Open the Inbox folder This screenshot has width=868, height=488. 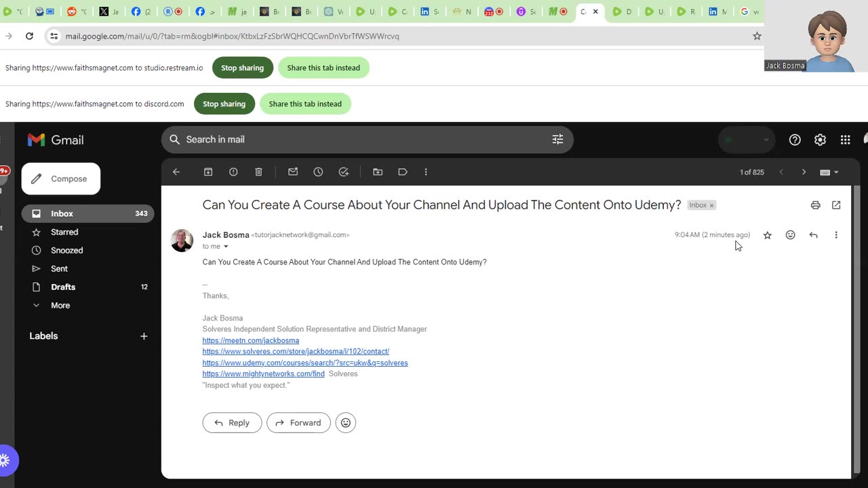(x=87, y=213)
